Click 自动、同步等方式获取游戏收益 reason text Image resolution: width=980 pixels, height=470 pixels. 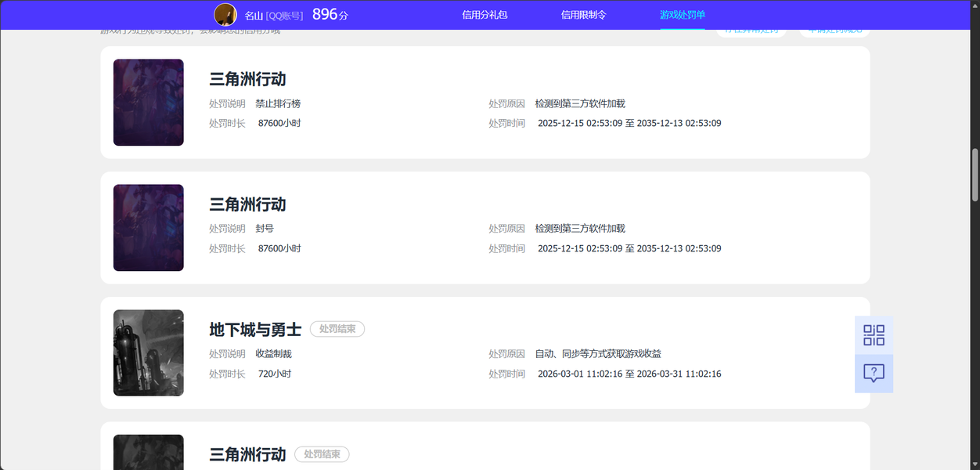click(x=598, y=354)
